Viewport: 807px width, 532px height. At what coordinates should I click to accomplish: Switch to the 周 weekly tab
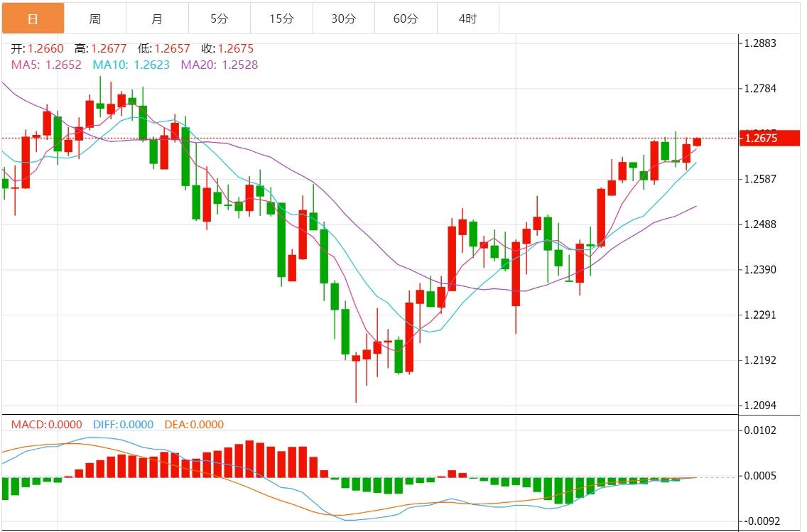(95, 19)
